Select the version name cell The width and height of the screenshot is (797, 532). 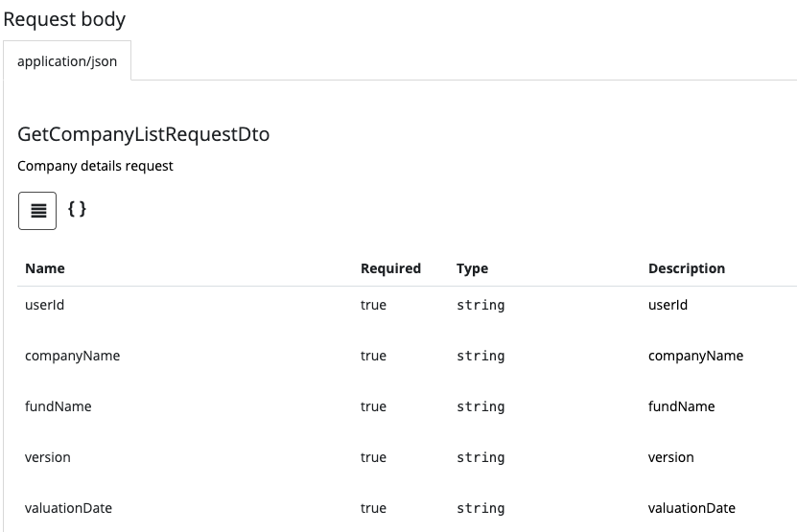click(x=48, y=457)
